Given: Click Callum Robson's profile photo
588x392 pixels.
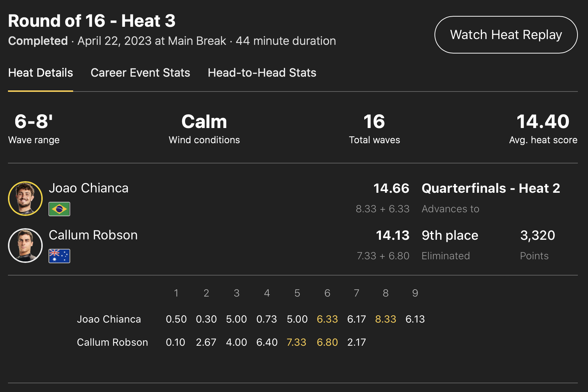Looking at the screenshot, I should pyautogui.click(x=25, y=246).
